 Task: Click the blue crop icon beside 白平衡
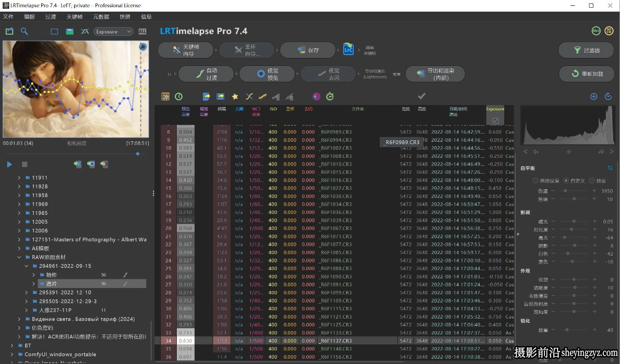tap(610, 168)
